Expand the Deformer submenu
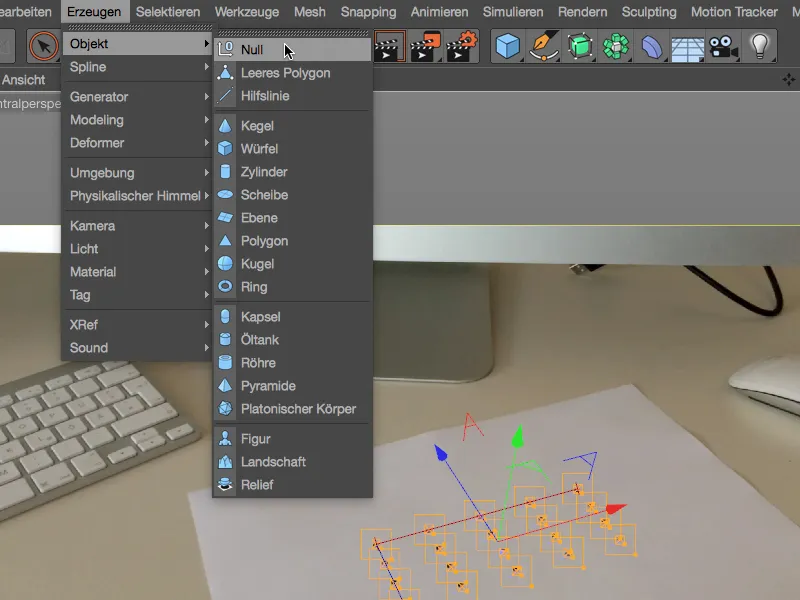 [137, 143]
